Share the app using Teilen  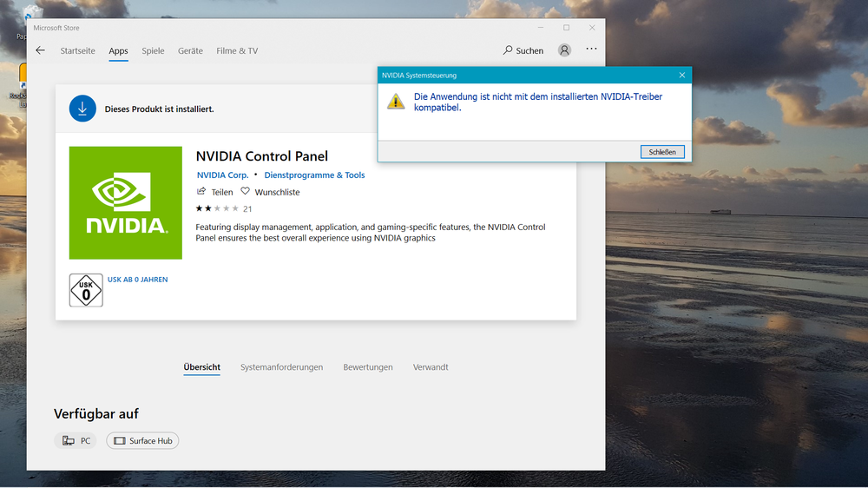pos(215,192)
